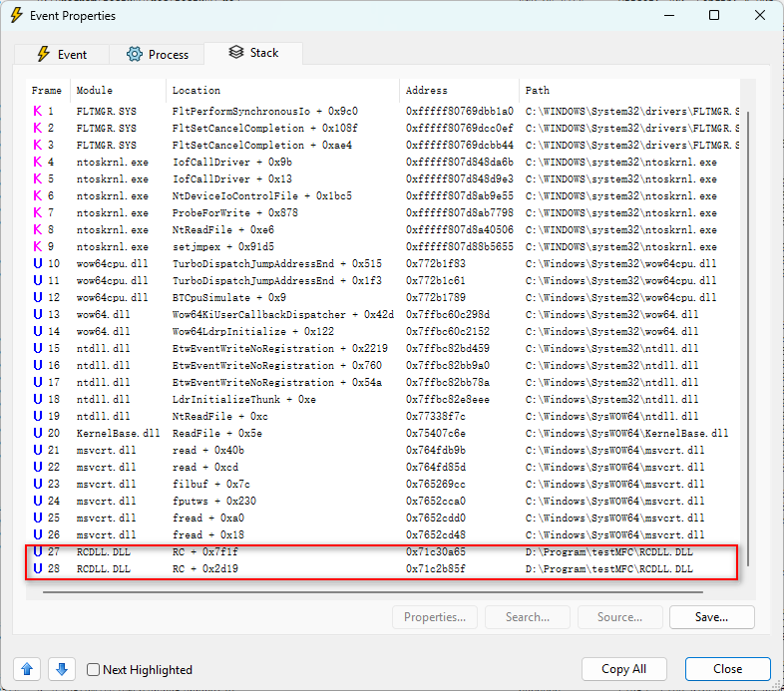
Task: Click the user U icon of frame 14
Action: (38, 331)
